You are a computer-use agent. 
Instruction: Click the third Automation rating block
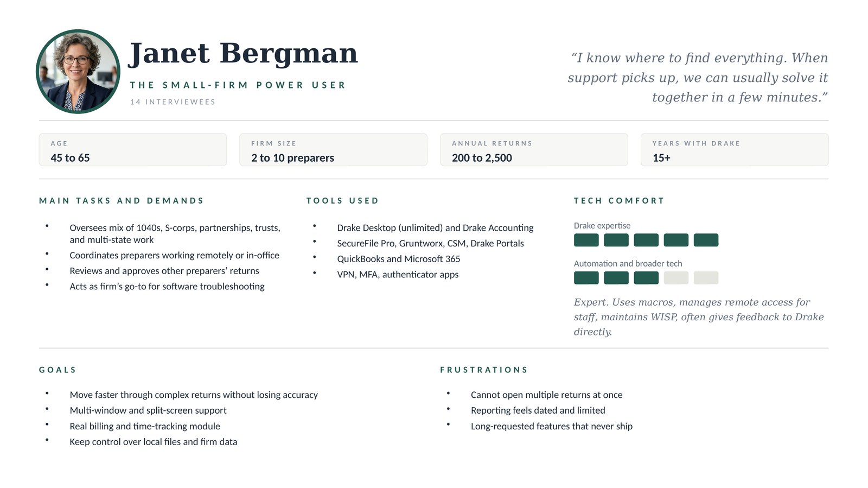point(646,278)
